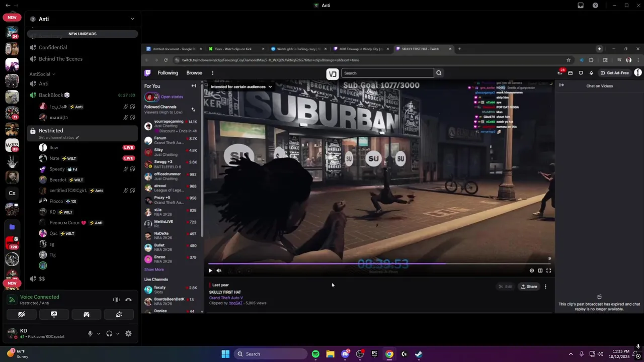Expand headphone output device options
This screenshot has width=644, height=362.
pos(118,333)
